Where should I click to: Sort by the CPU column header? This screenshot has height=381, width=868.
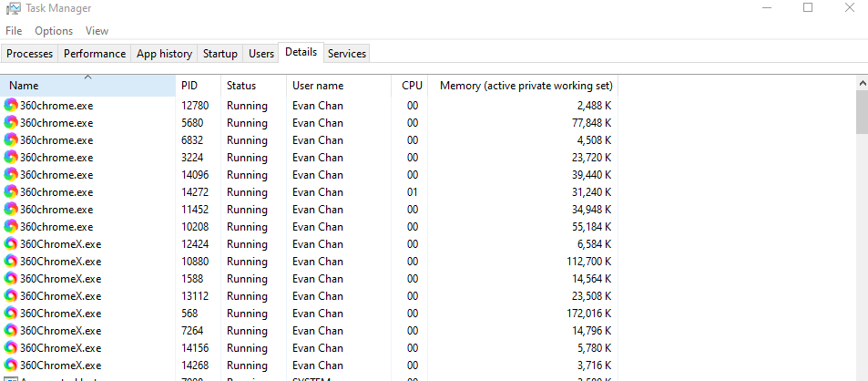pos(410,86)
